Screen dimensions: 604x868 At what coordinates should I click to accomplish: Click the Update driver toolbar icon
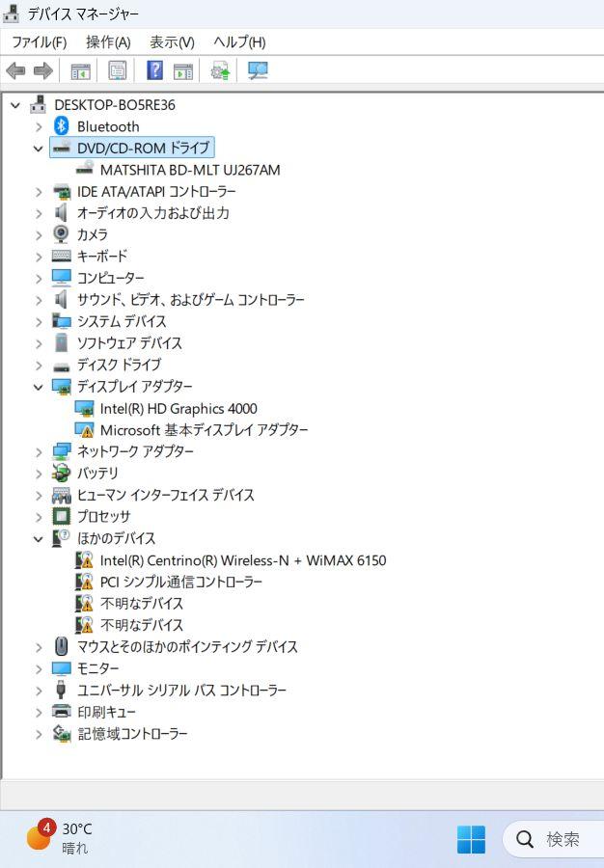pyautogui.click(x=220, y=70)
